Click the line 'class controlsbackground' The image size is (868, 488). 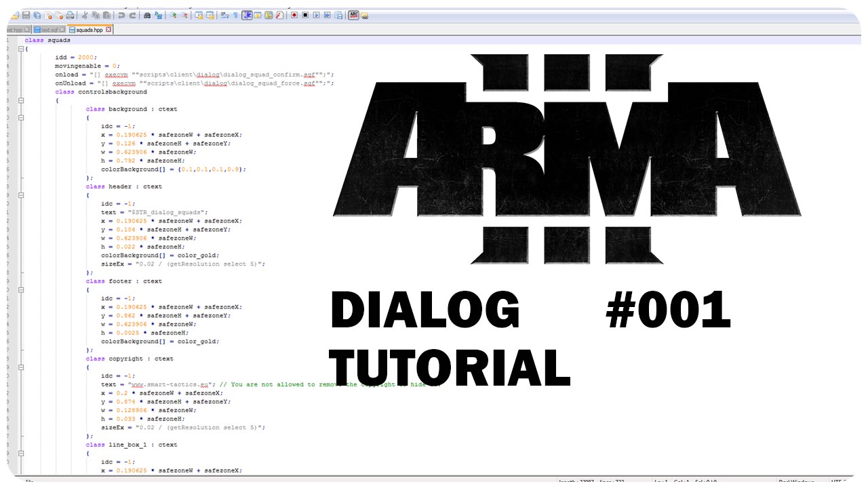click(x=101, y=91)
